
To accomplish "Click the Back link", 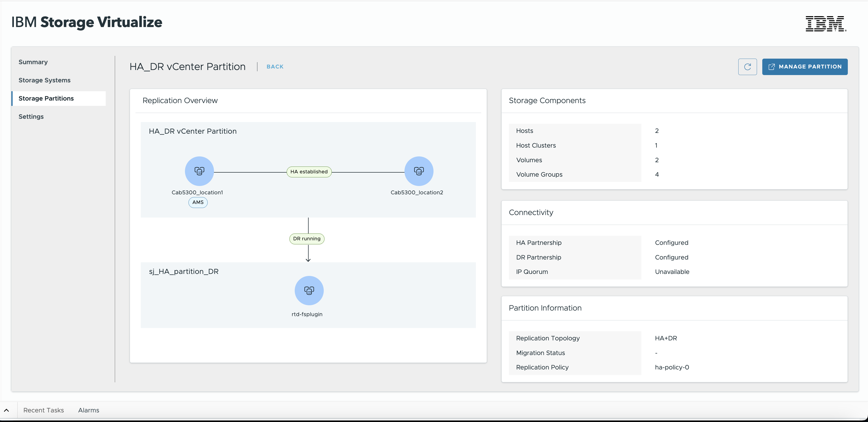I will click(x=275, y=67).
